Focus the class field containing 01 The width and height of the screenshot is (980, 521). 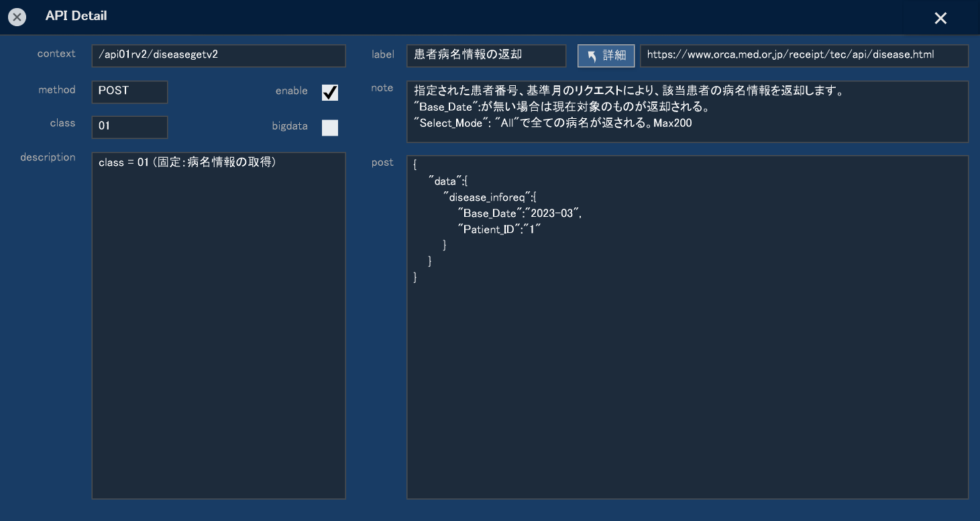coord(129,127)
